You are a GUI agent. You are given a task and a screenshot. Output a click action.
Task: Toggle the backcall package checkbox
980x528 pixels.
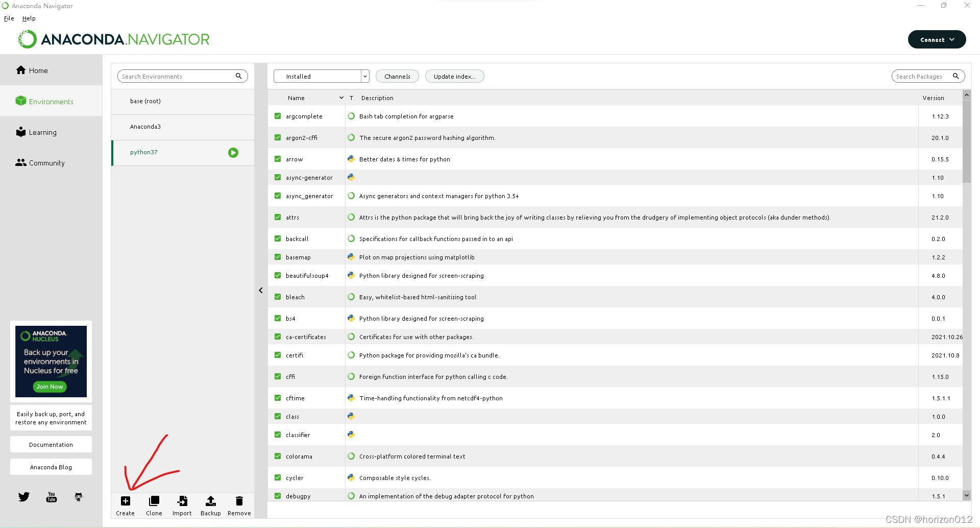[x=278, y=238]
